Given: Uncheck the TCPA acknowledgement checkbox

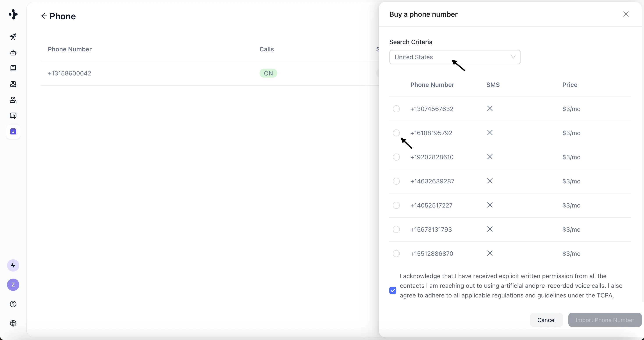Looking at the screenshot, I should coord(393,290).
